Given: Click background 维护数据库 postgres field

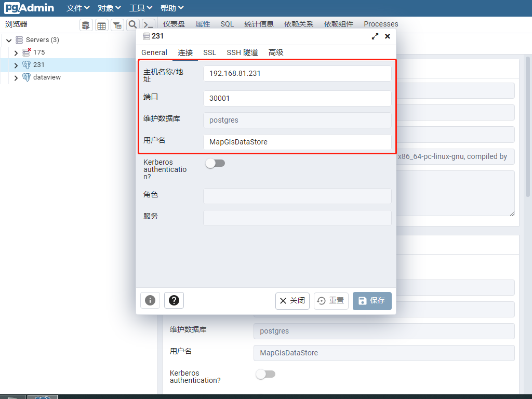Looking at the screenshot, I should click(x=384, y=331).
